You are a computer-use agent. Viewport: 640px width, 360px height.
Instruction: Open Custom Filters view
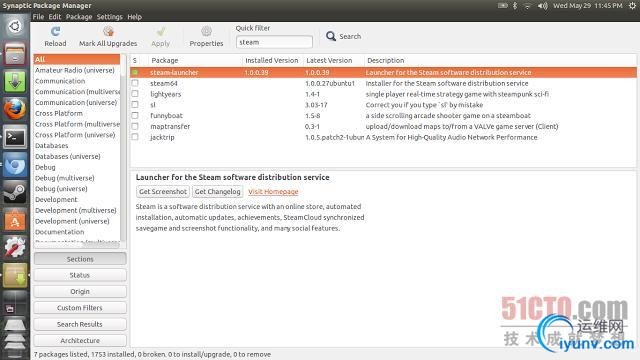tap(80, 308)
